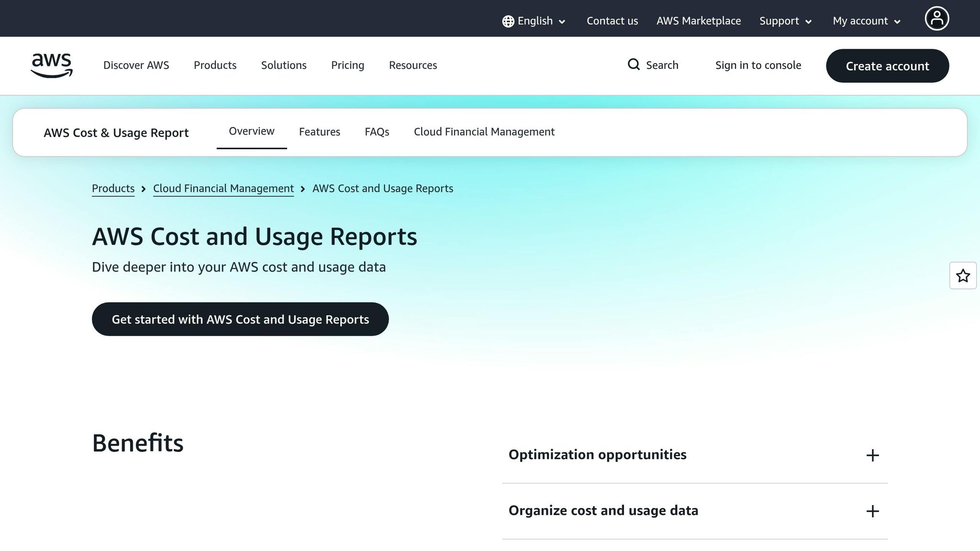Click the Search label
This screenshot has width=980, height=551.
[x=662, y=65]
